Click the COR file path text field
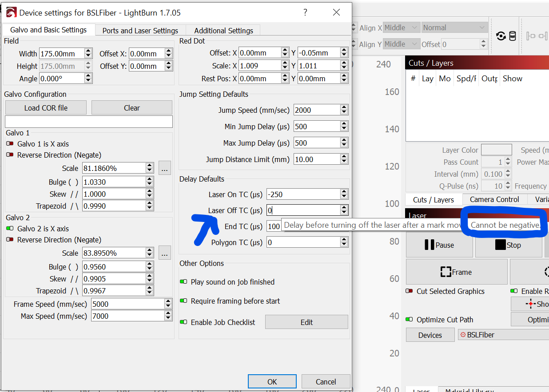549x392 pixels. tap(89, 122)
